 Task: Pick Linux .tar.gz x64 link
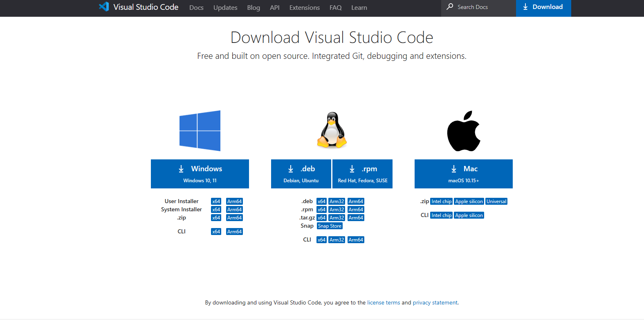[x=322, y=218]
